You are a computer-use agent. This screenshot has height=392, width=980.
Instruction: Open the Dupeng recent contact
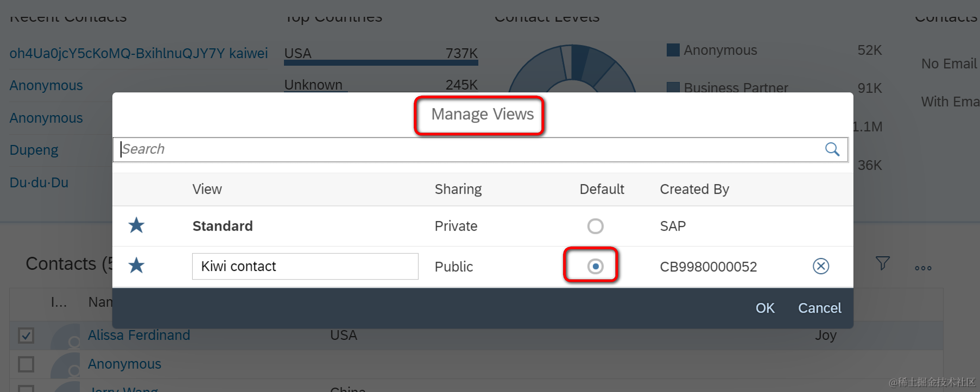tap(34, 150)
